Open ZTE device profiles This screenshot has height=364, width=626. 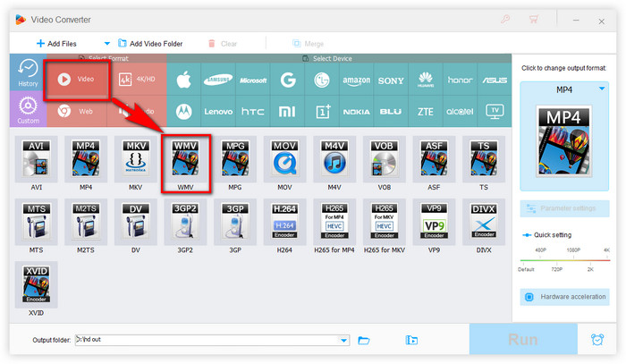point(426,112)
